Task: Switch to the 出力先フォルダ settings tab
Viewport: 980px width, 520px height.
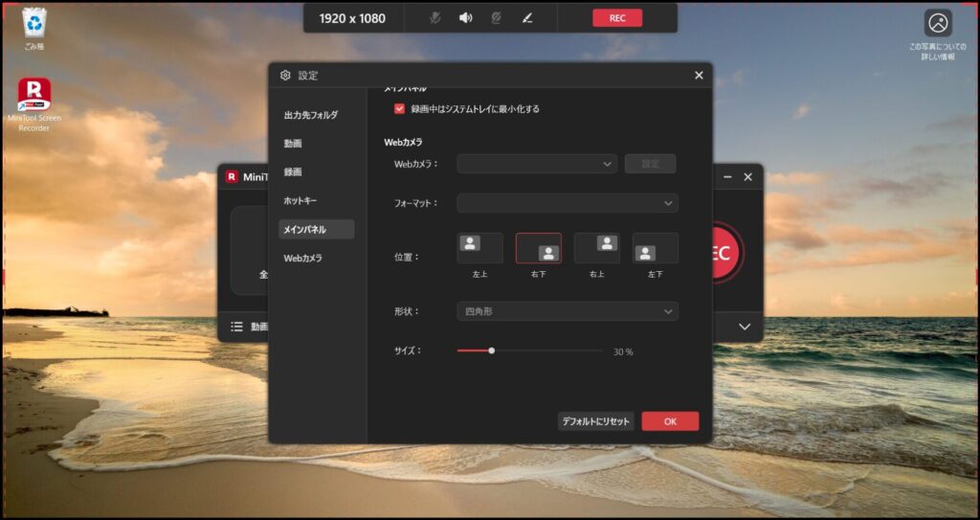Action: tap(311, 115)
